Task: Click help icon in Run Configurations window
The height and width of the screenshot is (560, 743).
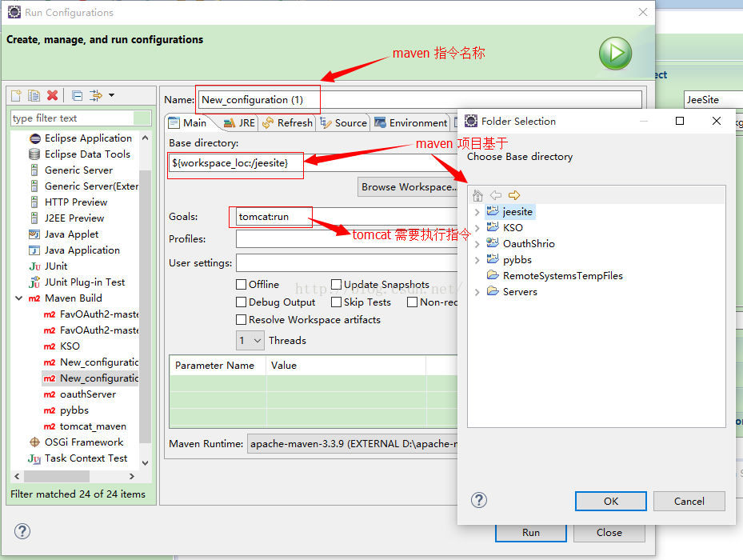Action: click(22, 531)
